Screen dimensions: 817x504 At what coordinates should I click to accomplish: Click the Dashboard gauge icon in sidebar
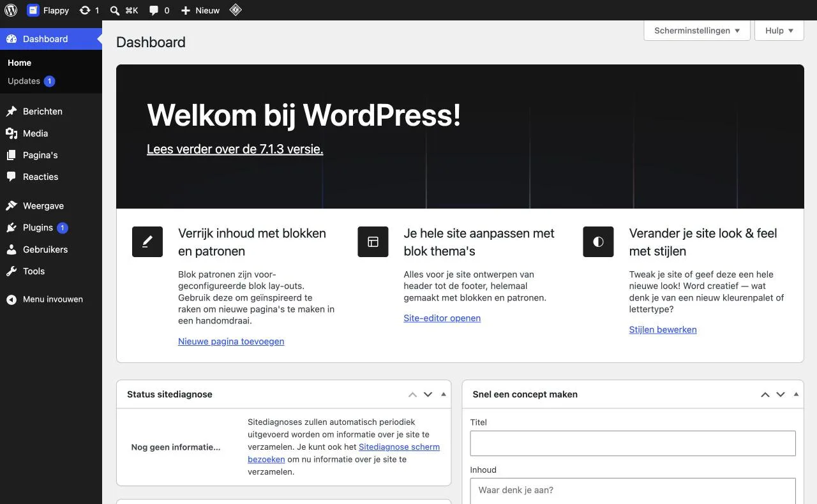(11, 39)
